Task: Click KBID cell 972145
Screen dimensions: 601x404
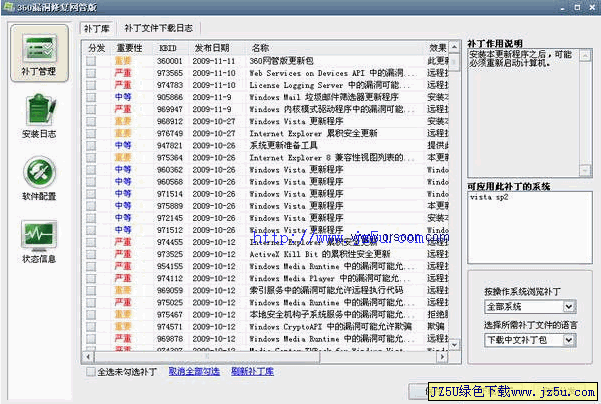Action: coord(170,218)
